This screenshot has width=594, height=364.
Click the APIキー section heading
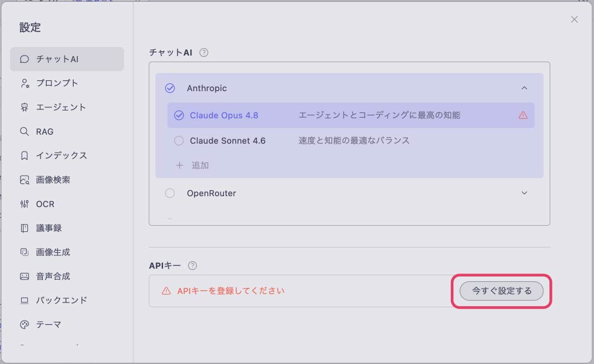(165, 266)
